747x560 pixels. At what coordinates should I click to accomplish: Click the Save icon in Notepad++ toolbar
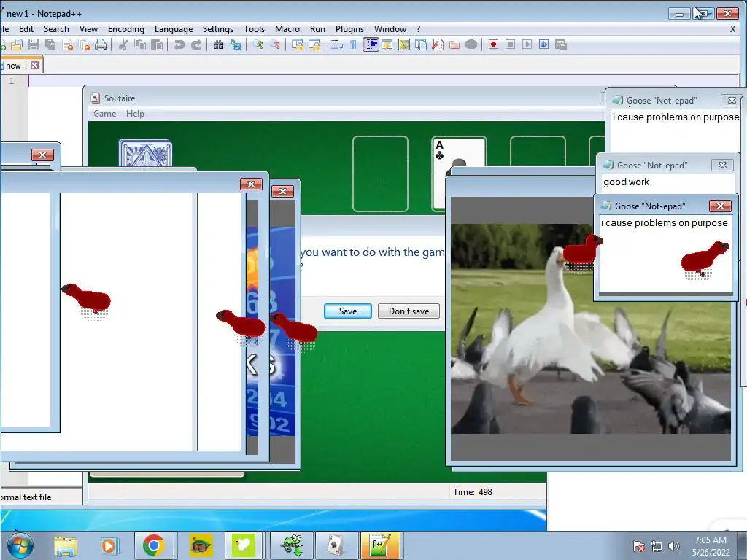point(34,44)
